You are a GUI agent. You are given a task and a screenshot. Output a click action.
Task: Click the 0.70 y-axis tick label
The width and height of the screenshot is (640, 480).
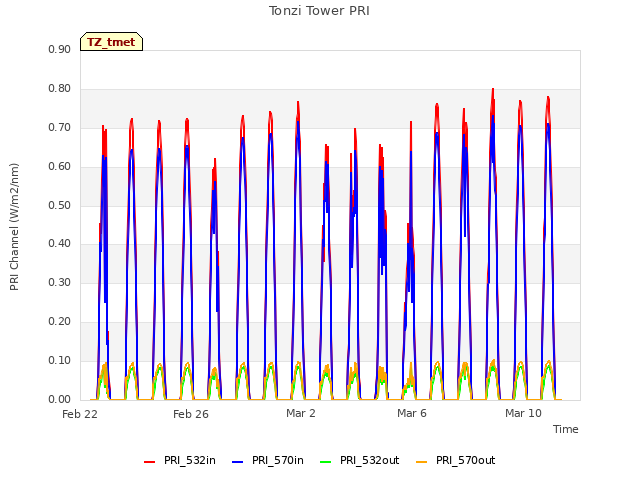coord(60,128)
